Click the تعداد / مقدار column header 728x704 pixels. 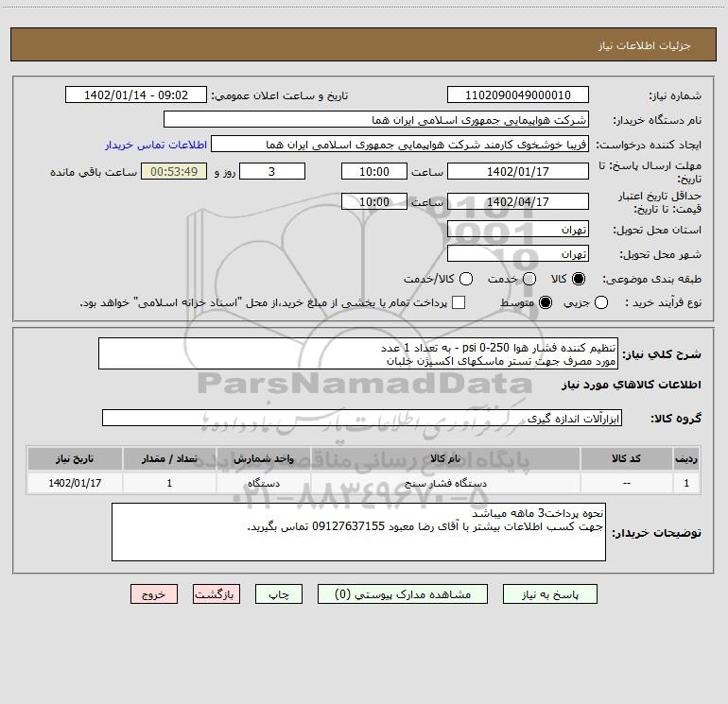pos(169,459)
